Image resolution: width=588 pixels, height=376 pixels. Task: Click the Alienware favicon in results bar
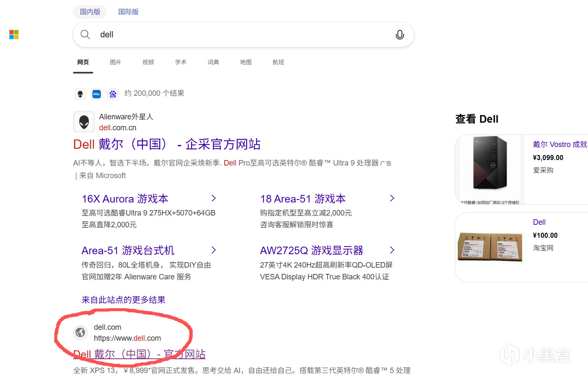80,94
